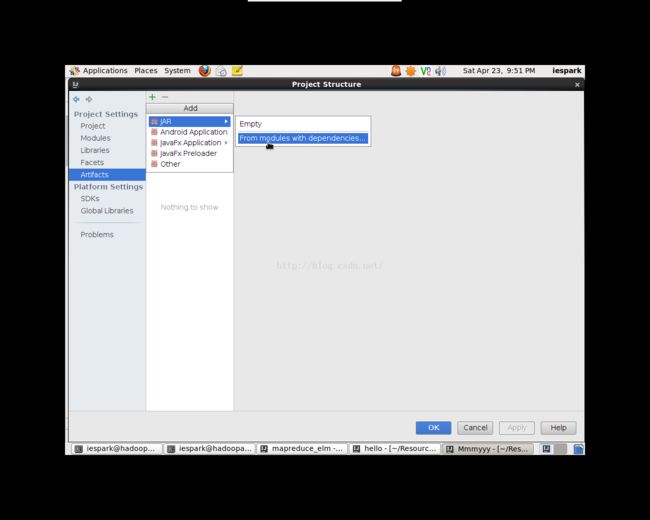Click the JavaFx Preloader artifact icon
This screenshot has width=650, height=520.
pos(155,153)
